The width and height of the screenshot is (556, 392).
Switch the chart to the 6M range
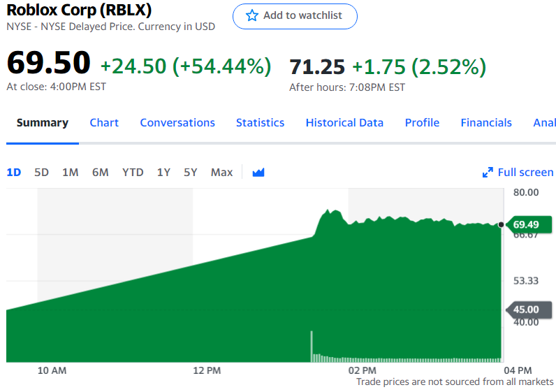coord(101,173)
